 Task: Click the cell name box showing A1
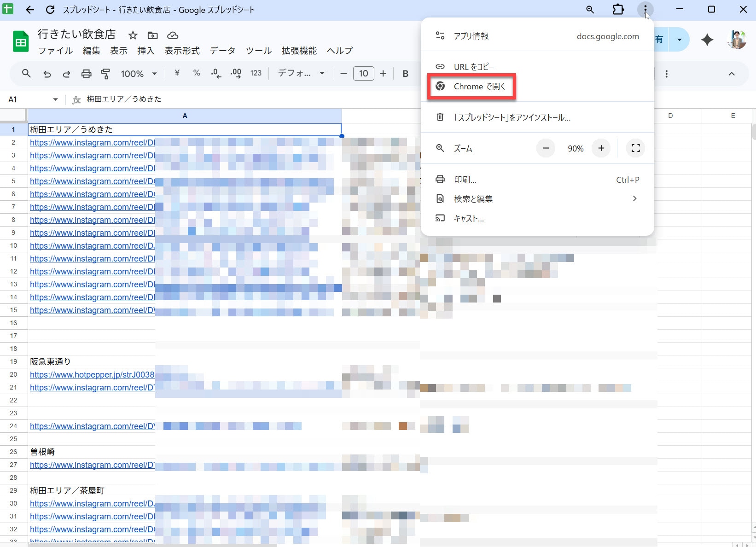[x=28, y=99]
